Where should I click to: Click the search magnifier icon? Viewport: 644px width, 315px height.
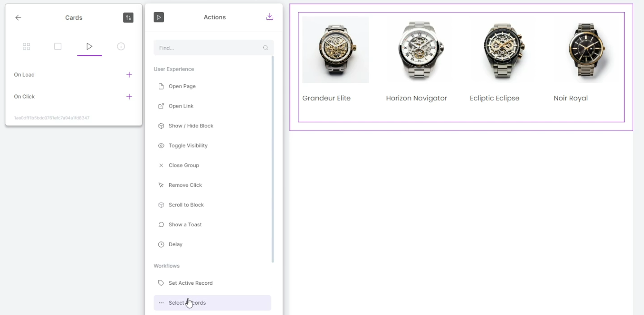[x=266, y=48]
